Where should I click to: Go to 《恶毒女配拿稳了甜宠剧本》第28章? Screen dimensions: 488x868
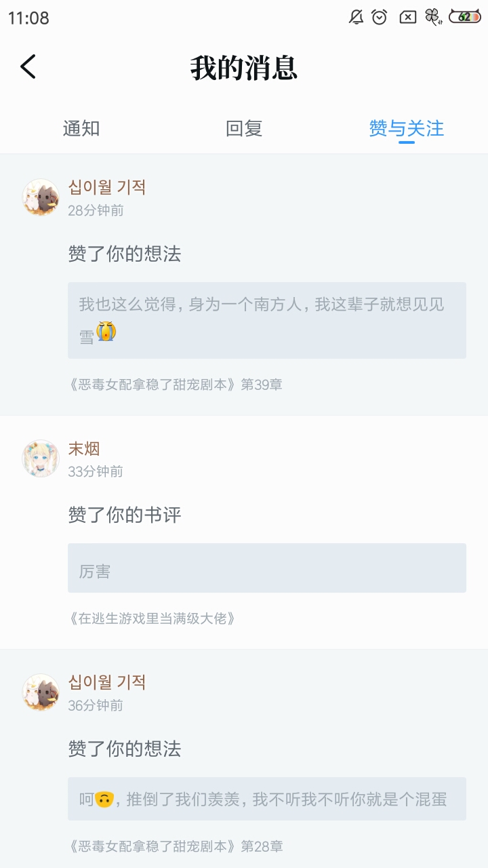176,846
